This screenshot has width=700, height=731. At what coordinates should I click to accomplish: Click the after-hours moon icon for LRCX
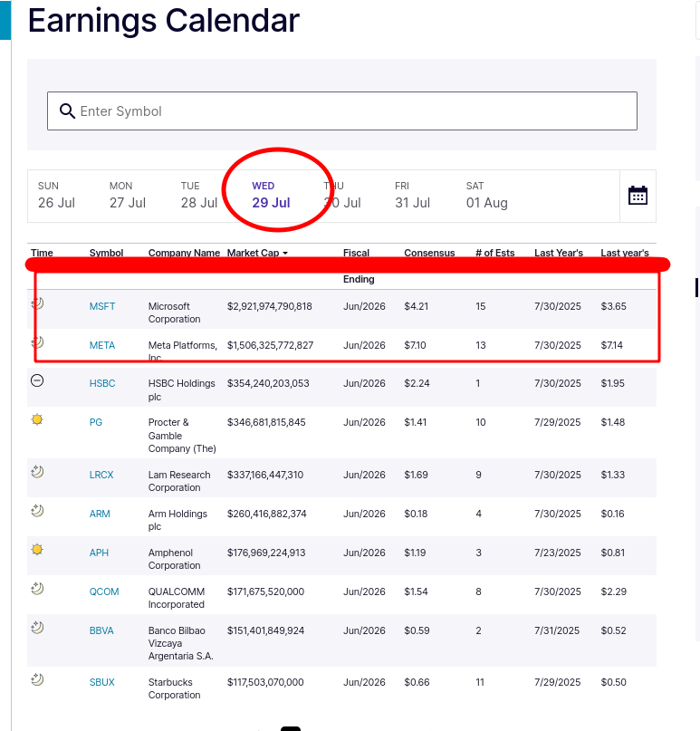[37, 472]
